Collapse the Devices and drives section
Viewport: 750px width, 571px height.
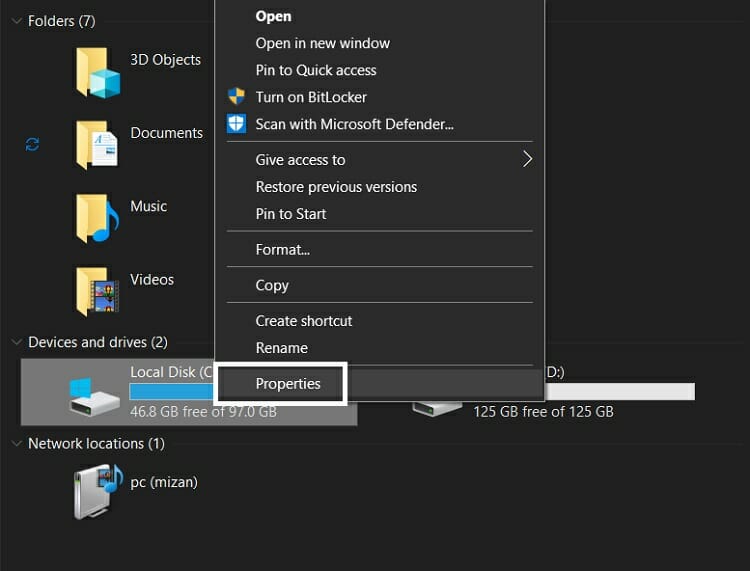(x=16, y=342)
